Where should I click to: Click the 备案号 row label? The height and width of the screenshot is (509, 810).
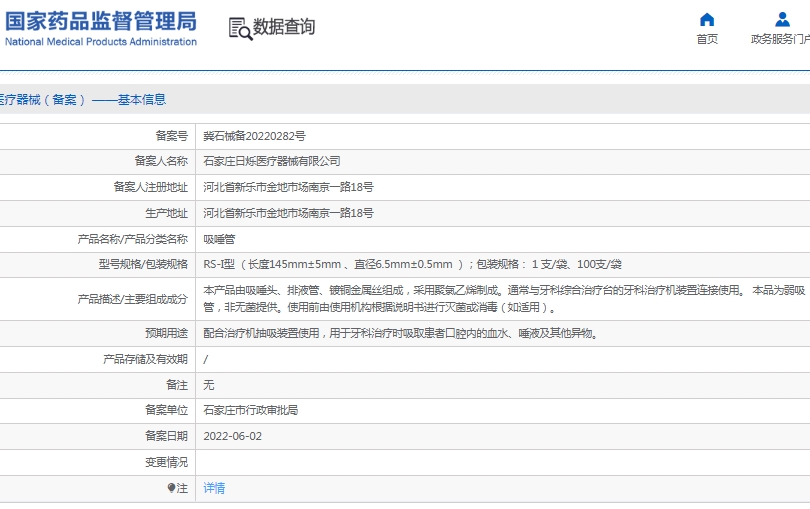pyautogui.click(x=172, y=136)
